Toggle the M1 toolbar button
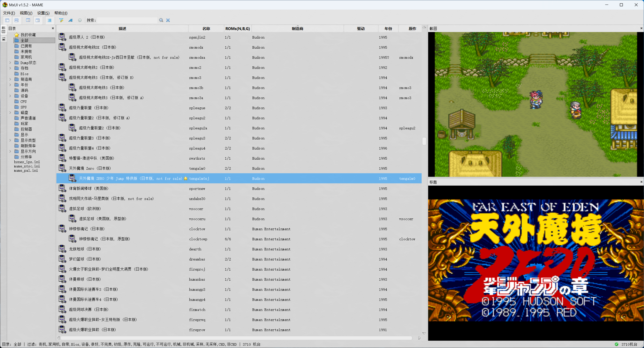The image size is (644, 348). pyautogui.click(x=17, y=20)
